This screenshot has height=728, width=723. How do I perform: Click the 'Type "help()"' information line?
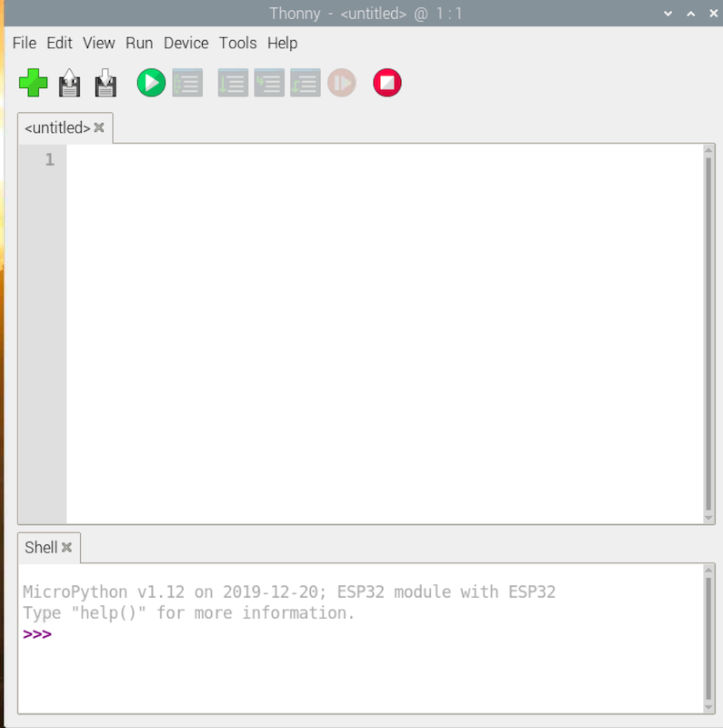pos(188,612)
